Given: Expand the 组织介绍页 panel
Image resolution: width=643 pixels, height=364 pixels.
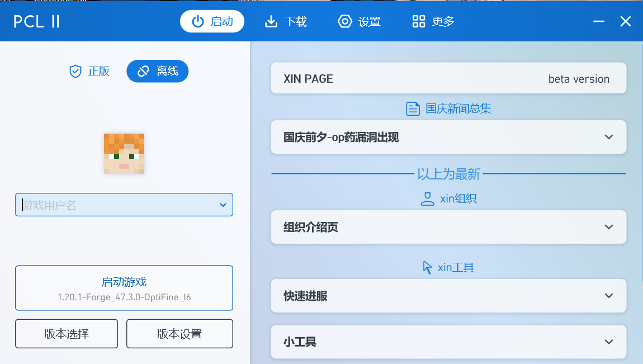Looking at the screenshot, I should (448, 227).
